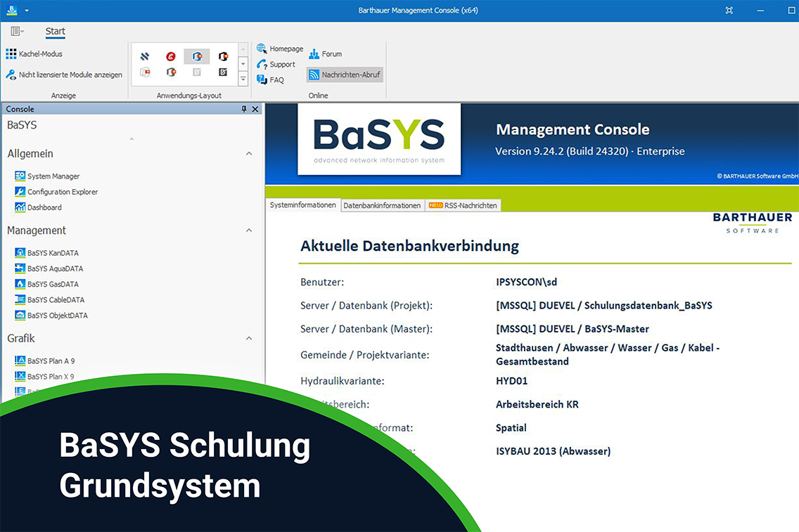Image resolution: width=799 pixels, height=532 pixels.
Task: Open the Homepage link in the Online group
Action: pos(280,49)
